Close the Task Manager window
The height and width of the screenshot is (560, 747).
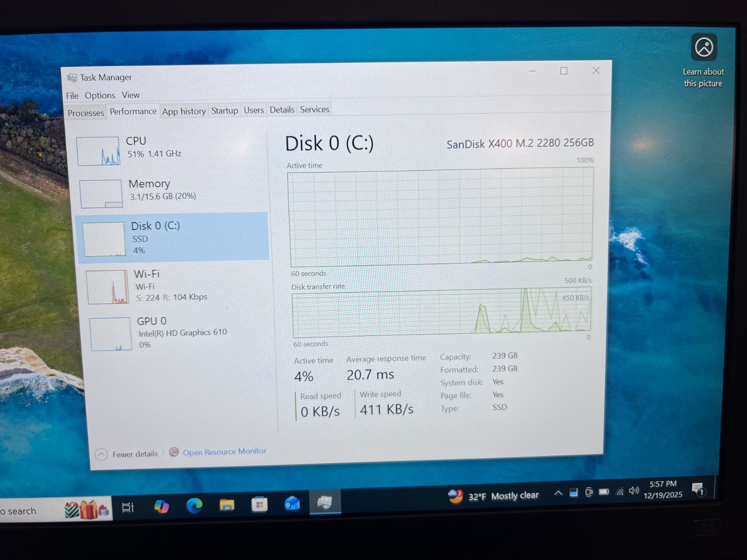[596, 70]
